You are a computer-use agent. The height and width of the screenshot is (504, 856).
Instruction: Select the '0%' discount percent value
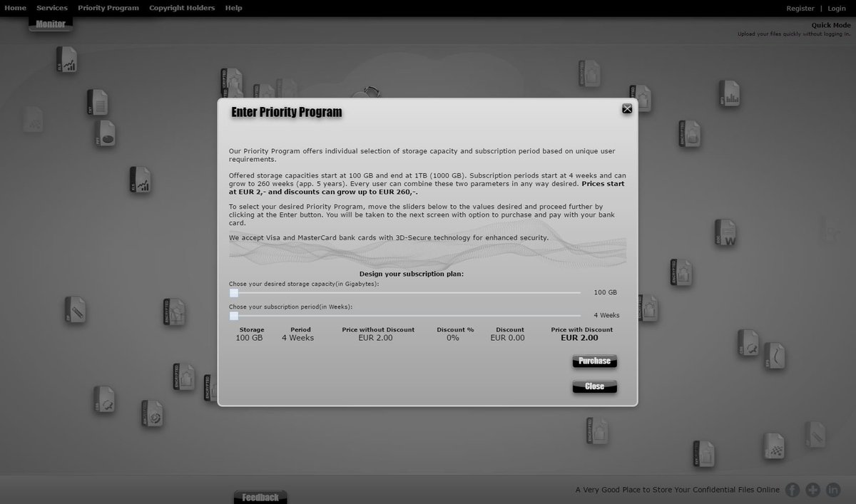click(453, 338)
